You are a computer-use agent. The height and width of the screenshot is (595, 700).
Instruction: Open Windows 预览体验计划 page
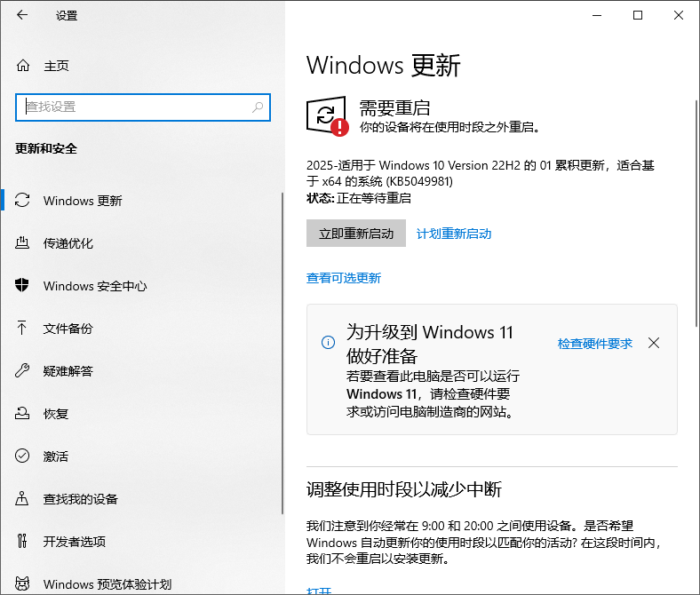(142, 583)
